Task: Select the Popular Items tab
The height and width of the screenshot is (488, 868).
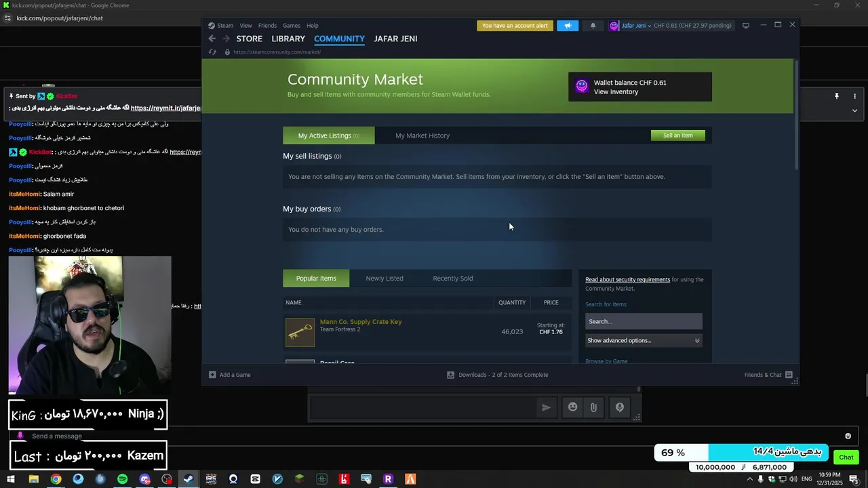Action: [316, 279]
